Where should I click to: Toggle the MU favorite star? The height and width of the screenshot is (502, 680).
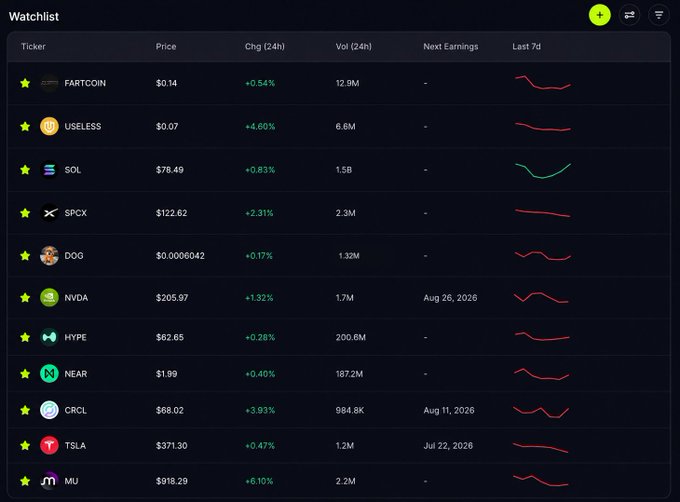[25, 481]
